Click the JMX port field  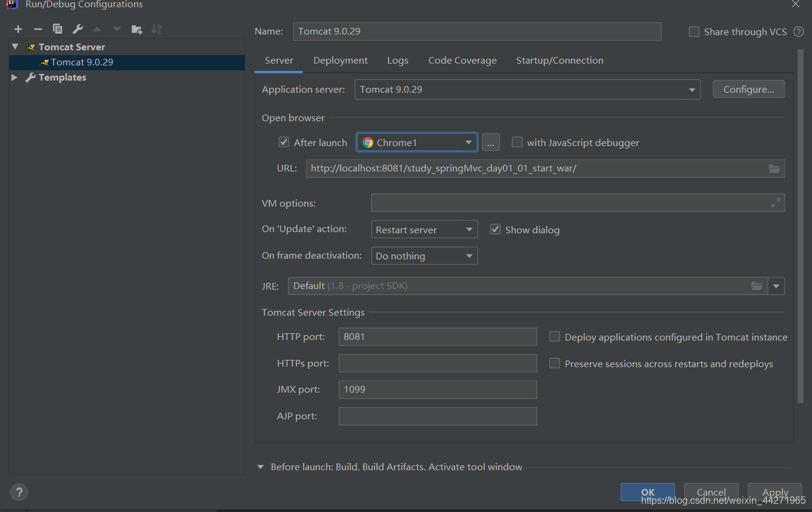point(438,390)
